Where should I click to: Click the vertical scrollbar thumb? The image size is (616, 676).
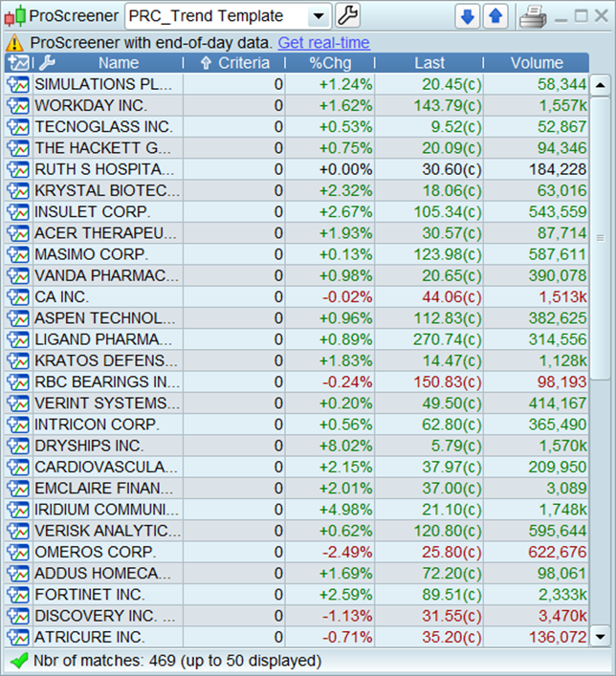click(x=600, y=238)
